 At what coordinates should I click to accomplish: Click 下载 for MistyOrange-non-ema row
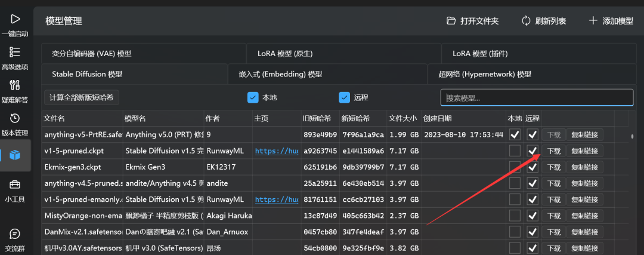pyautogui.click(x=554, y=216)
